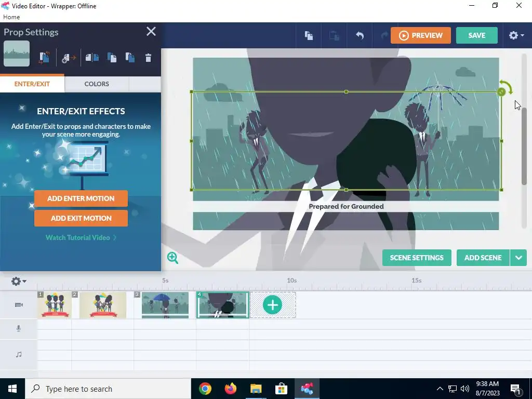Show hidden system tray icons
Viewport: 532px width, 399px height.
[x=440, y=389]
